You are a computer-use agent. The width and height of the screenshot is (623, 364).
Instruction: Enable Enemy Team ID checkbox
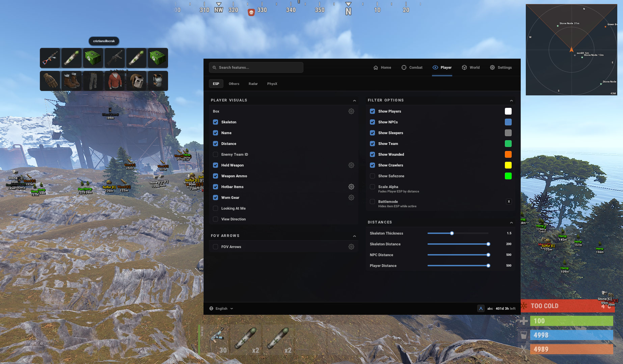click(216, 154)
